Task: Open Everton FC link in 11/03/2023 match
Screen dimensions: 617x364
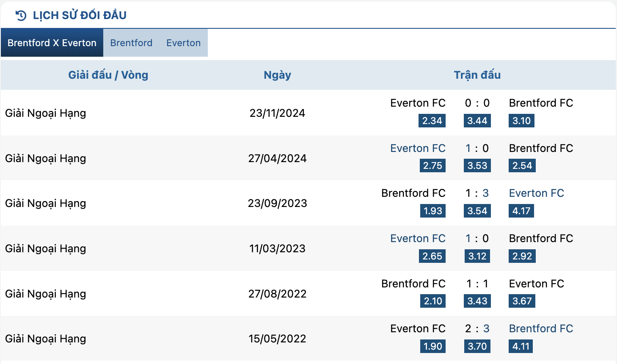Action: pyautogui.click(x=418, y=238)
